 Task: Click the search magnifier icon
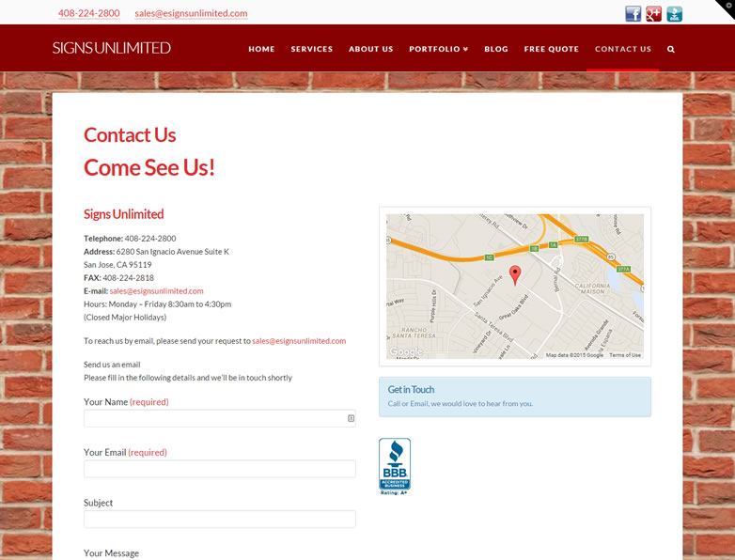[x=670, y=49]
